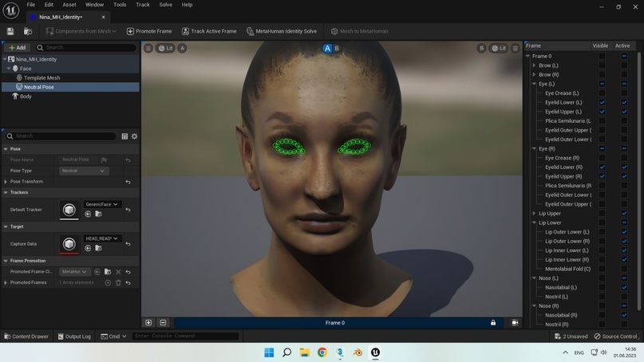Focus the identity tree search field
Viewport: 644px width, 362px height.
coord(86,48)
